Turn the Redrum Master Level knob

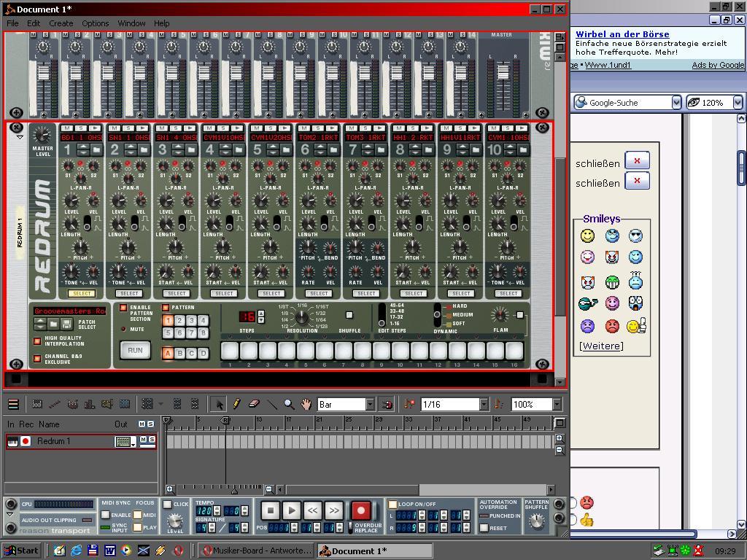(x=42, y=135)
